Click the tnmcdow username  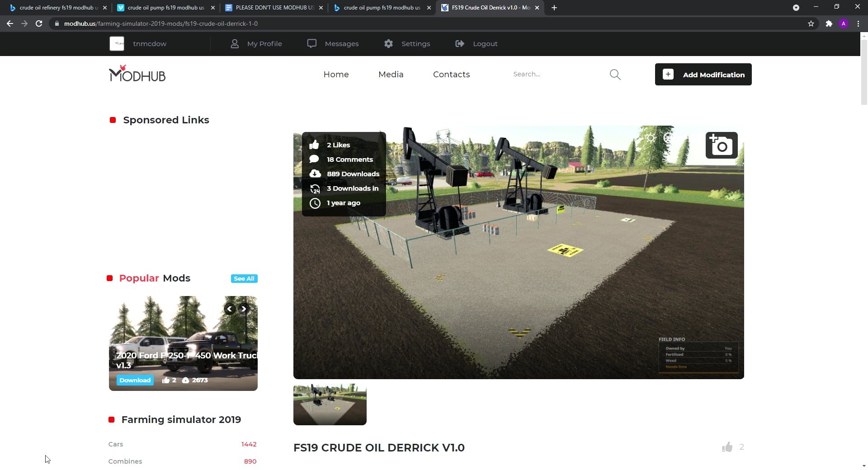(150, 44)
